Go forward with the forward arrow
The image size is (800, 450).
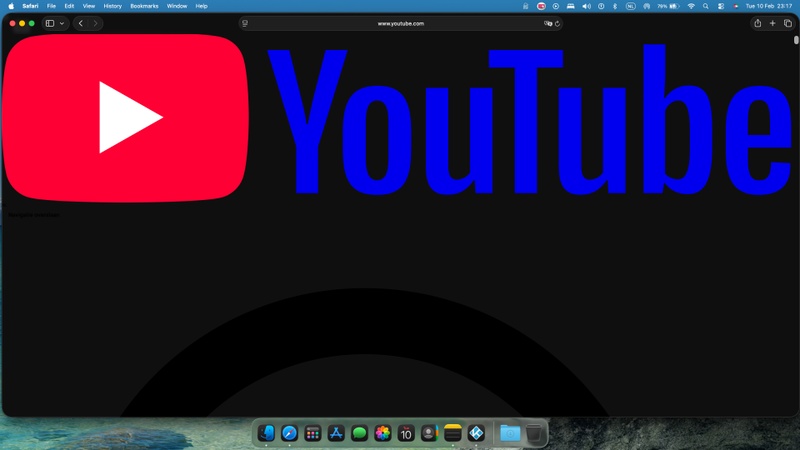(95, 23)
